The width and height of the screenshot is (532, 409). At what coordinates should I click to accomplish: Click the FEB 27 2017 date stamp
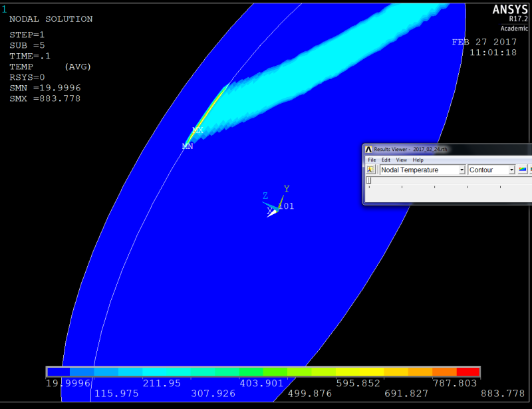coord(484,42)
